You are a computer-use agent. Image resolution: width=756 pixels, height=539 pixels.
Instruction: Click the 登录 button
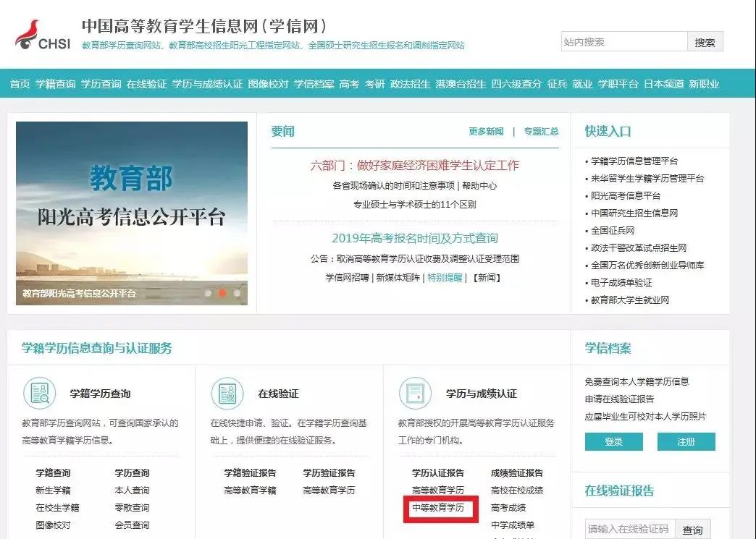pos(614,442)
